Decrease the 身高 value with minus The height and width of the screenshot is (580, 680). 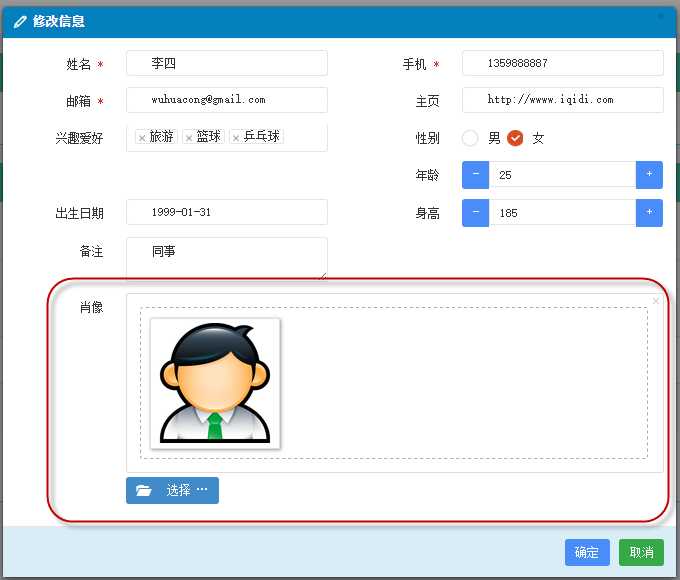coord(475,213)
